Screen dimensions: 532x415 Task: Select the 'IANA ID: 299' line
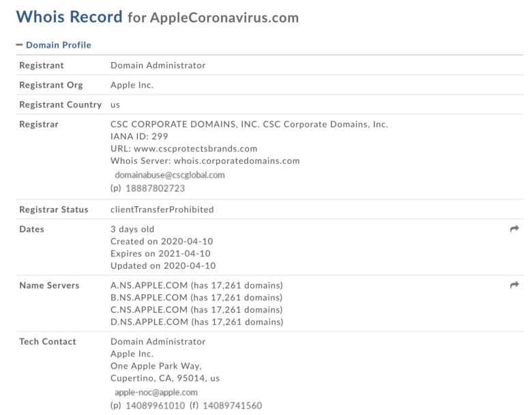click(x=139, y=137)
